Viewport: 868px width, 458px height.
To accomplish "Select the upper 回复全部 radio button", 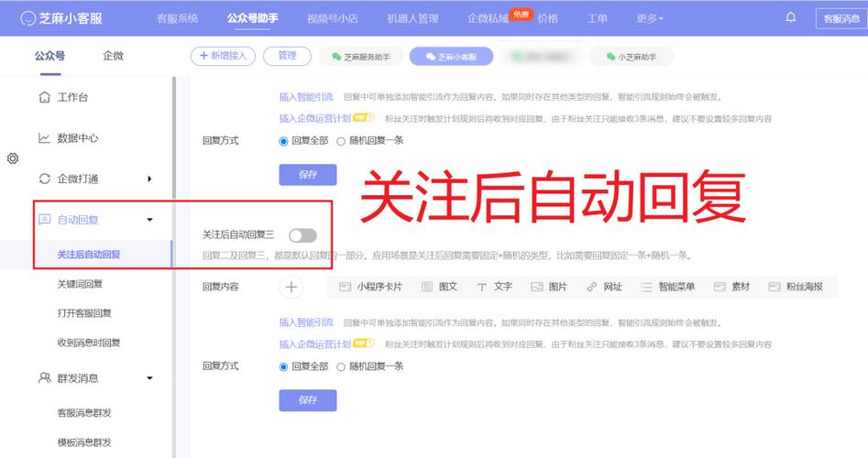I will pyautogui.click(x=283, y=141).
